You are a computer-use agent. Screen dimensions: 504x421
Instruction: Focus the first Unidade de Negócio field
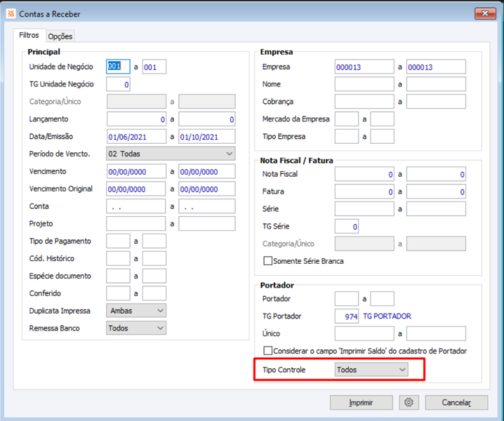tap(119, 67)
